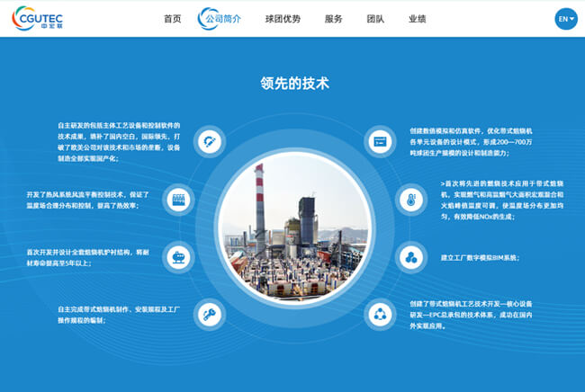Click the three-circle BIM system icon
This screenshot has height=392, width=585.
(412, 258)
